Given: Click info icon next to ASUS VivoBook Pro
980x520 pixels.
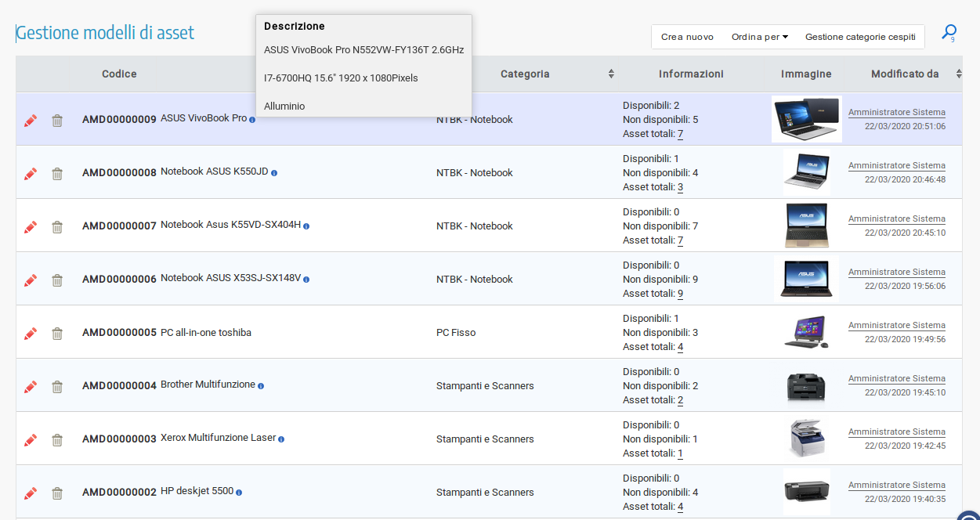Looking at the screenshot, I should pyautogui.click(x=252, y=120).
